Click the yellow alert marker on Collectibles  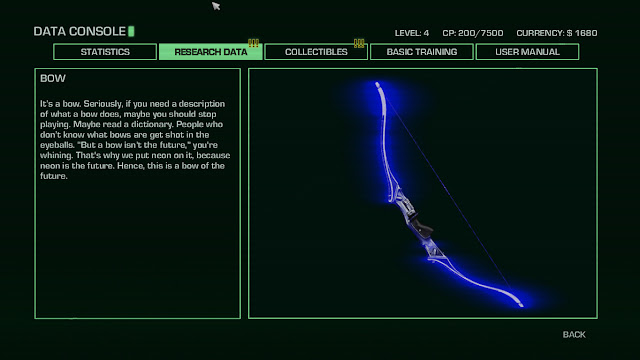point(359,43)
